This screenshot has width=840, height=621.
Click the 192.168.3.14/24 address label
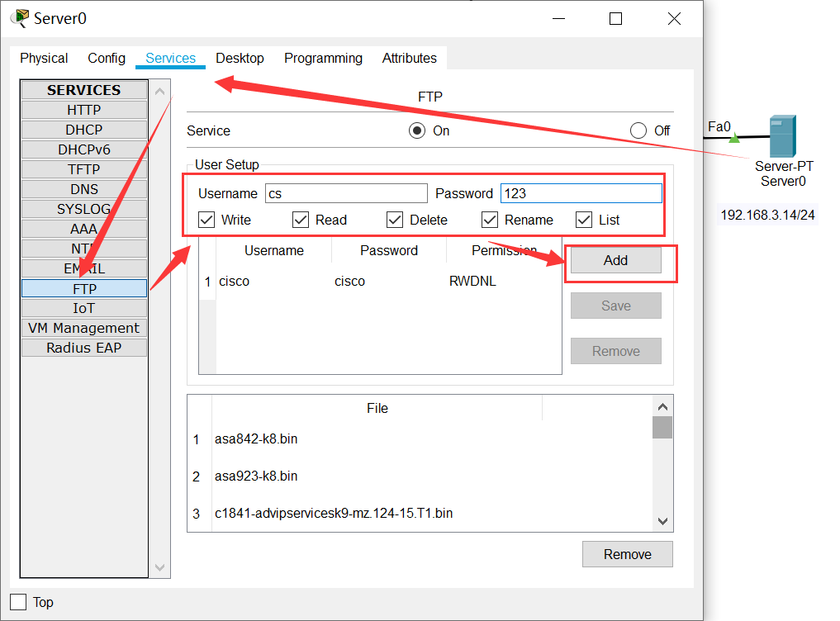[x=767, y=215]
